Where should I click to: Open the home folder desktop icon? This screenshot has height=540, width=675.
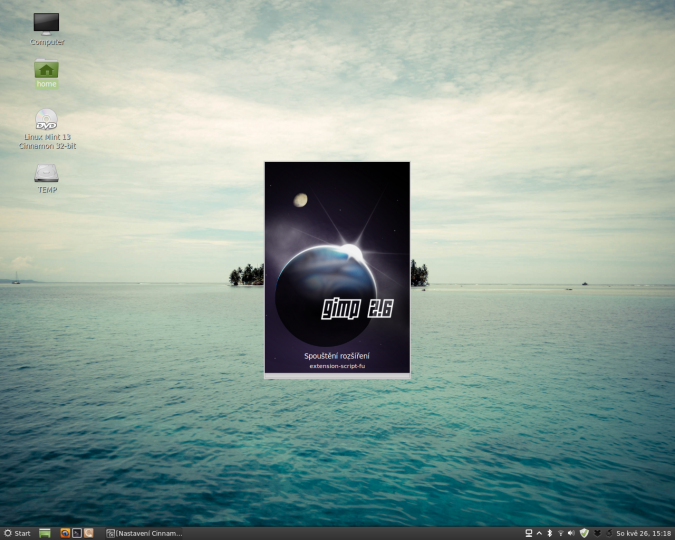coord(46,74)
